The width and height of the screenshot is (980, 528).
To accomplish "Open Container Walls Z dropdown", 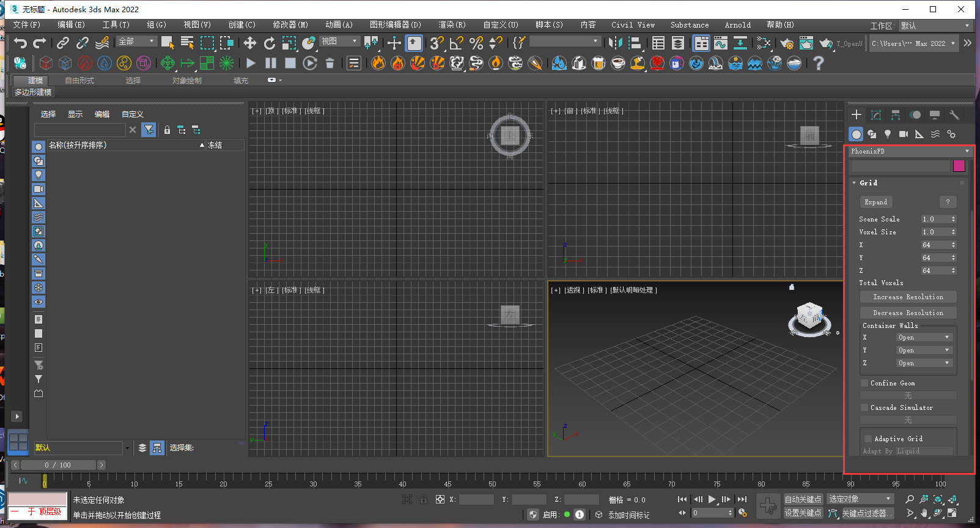I will click(924, 363).
